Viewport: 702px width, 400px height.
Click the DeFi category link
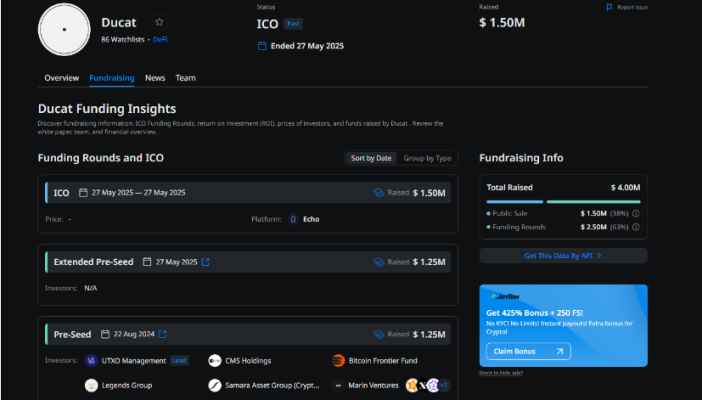160,39
